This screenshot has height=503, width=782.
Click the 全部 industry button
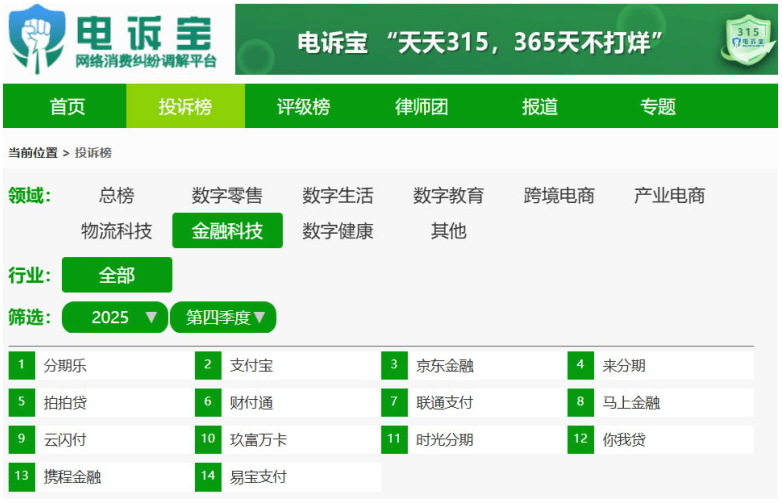[117, 275]
